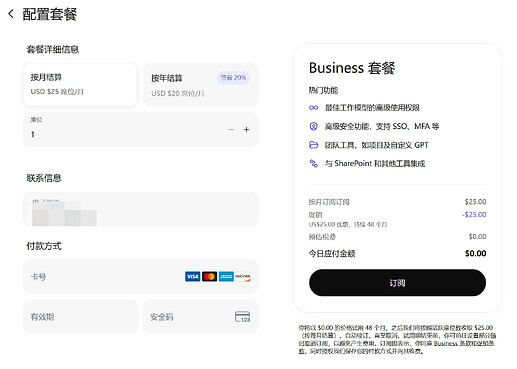The width and height of the screenshot is (517, 369).
Task: Click the Business 套餐 heading
Action: point(352,68)
